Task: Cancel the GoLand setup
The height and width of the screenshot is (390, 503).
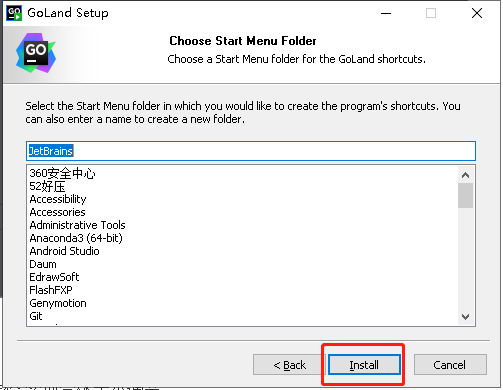Action: 450,365
